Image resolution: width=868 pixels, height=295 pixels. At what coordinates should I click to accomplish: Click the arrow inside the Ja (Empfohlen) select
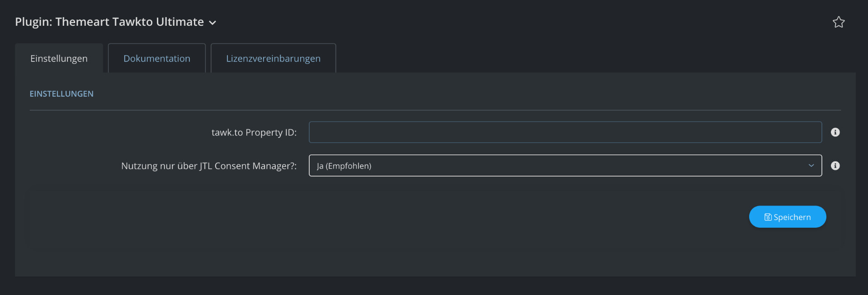pyautogui.click(x=811, y=166)
